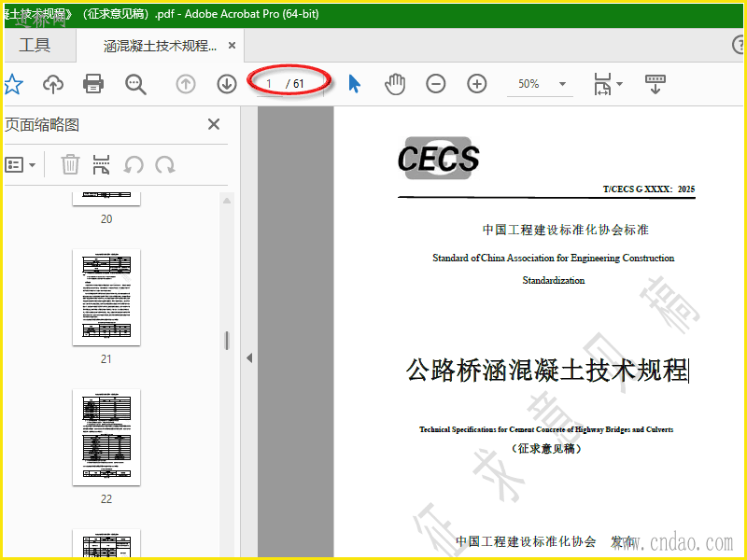
Task: Choose the arrow selection tool
Action: coord(355,84)
